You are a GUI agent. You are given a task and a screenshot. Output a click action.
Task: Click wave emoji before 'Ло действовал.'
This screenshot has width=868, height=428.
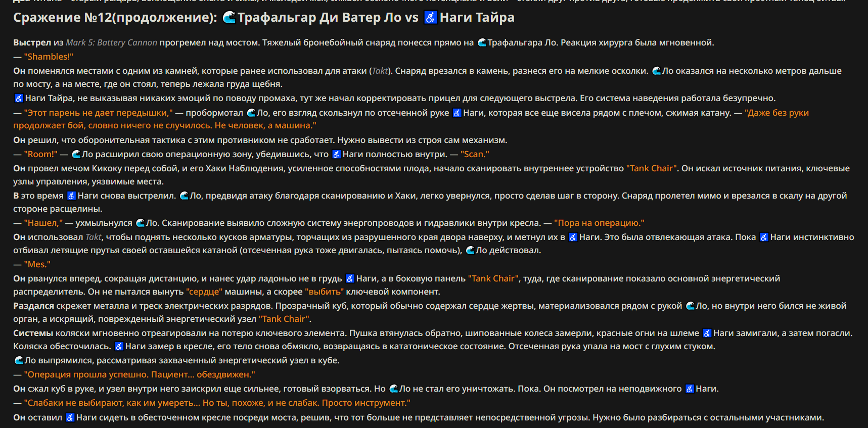pos(470,250)
